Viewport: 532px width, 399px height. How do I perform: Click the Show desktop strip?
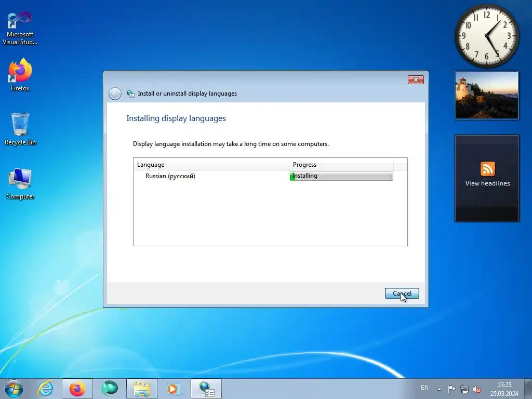[x=528, y=389]
